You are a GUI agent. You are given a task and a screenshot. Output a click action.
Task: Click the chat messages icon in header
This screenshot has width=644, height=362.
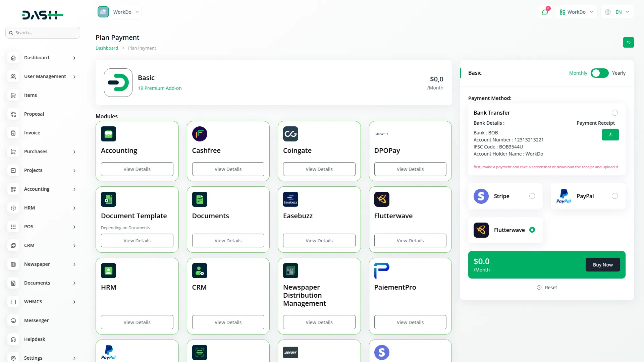[x=545, y=12]
